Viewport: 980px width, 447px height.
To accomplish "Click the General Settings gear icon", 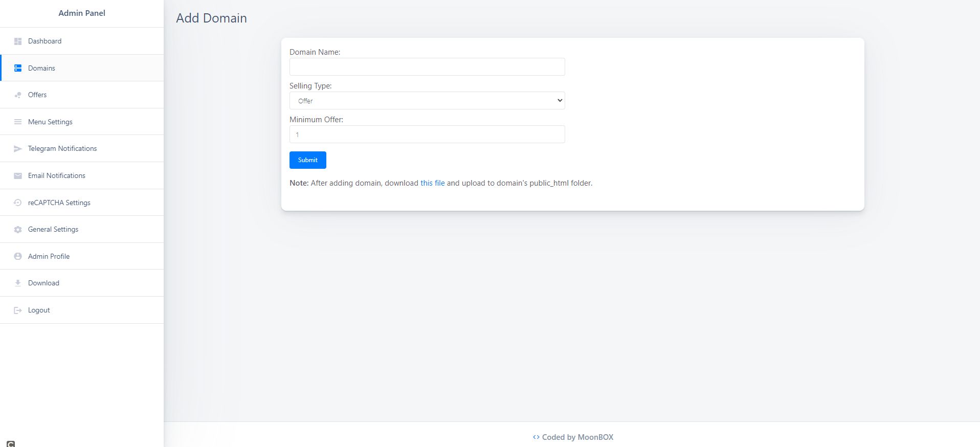I will point(18,230).
